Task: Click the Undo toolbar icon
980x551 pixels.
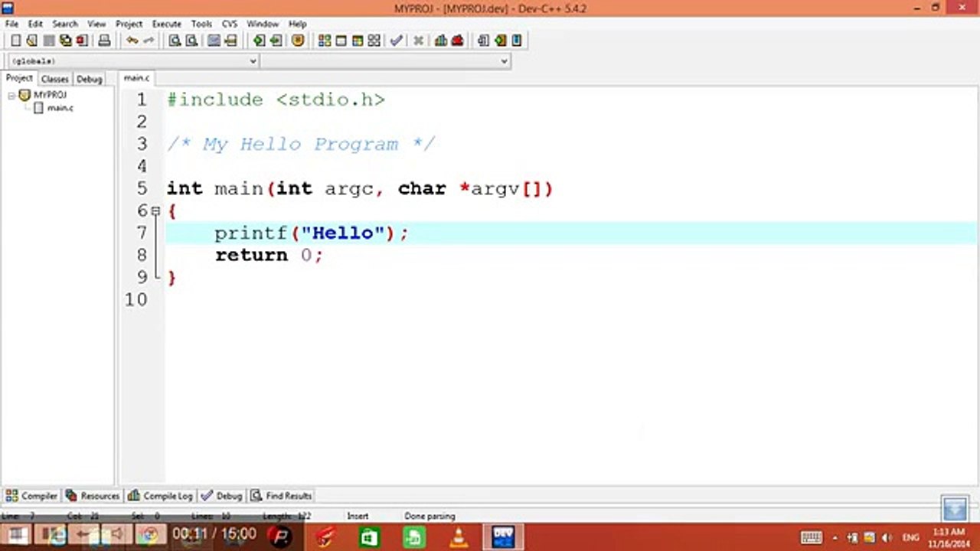Action: point(132,41)
